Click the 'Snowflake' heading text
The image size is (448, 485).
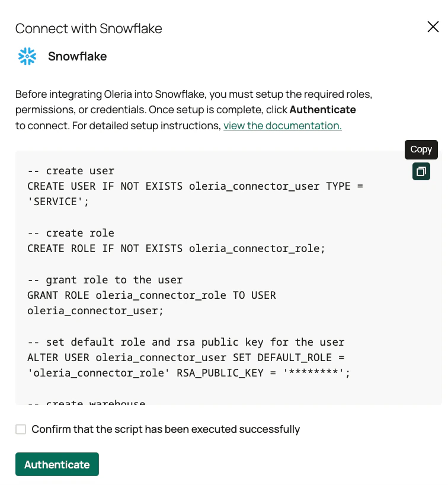pyautogui.click(x=77, y=56)
